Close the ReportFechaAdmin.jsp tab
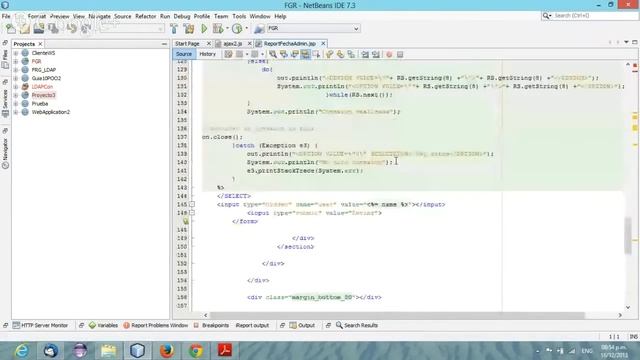This screenshot has width=640, height=360. click(x=323, y=43)
